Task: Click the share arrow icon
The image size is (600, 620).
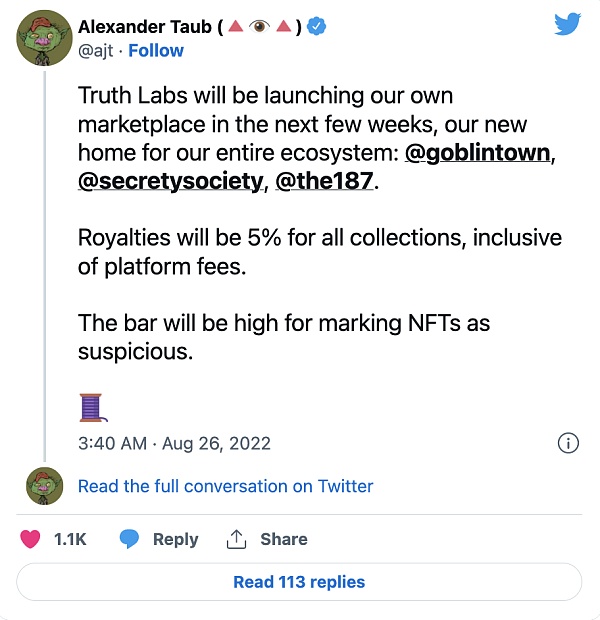Action: (236, 539)
